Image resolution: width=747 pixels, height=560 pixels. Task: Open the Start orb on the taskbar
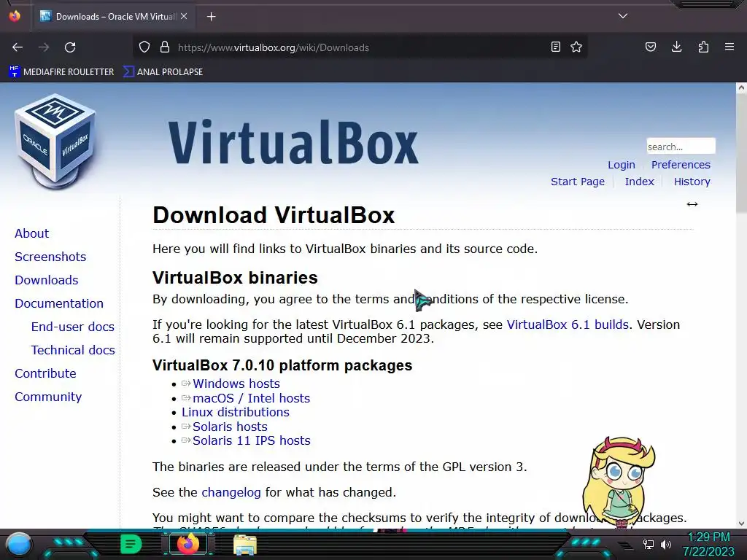(x=19, y=545)
